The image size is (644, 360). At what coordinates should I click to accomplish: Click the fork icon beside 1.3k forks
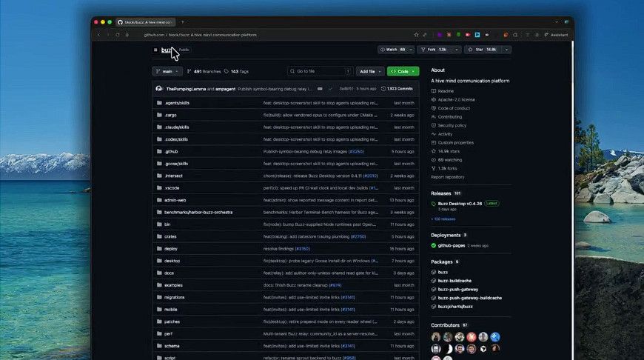pos(433,168)
